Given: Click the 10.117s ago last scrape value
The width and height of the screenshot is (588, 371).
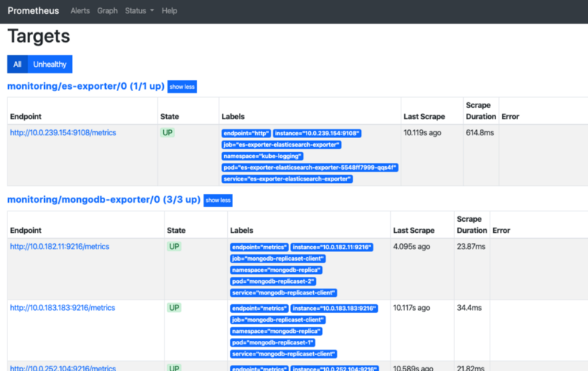Looking at the screenshot, I should 412,308.
